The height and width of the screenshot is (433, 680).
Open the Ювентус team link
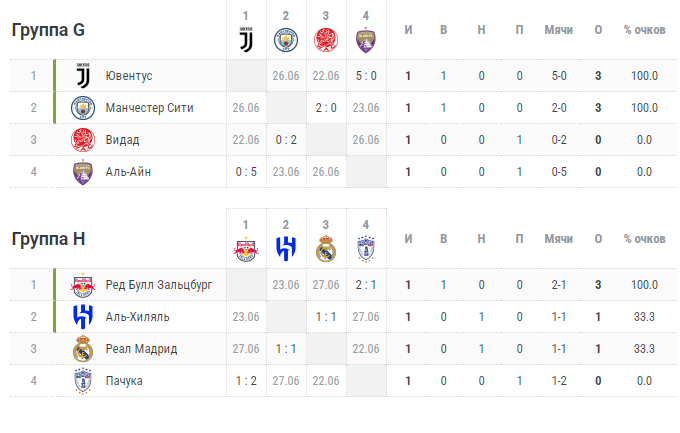(129, 76)
